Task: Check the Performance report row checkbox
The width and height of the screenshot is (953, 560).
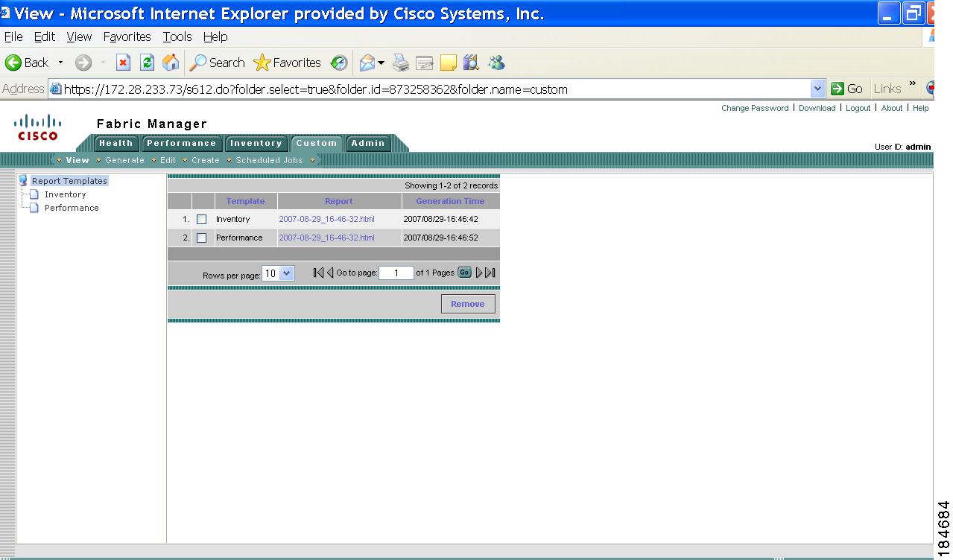Action: click(x=201, y=238)
